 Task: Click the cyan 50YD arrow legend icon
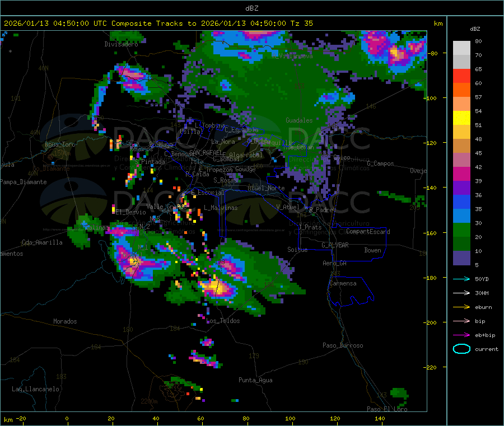tap(461, 279)
